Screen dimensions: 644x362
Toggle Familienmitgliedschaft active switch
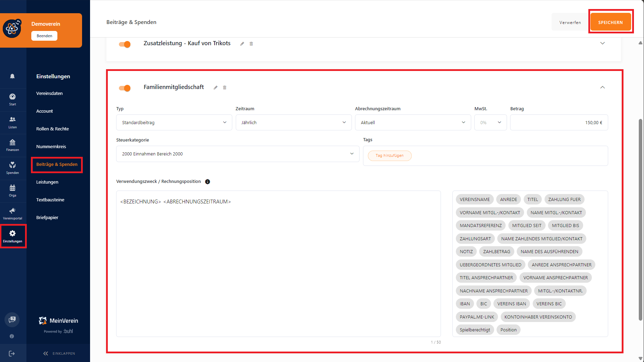click(124, 88)
